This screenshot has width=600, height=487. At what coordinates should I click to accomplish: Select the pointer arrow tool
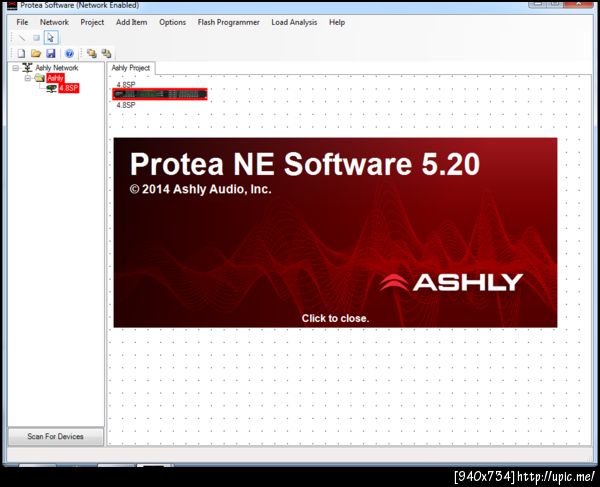point(51,37)
